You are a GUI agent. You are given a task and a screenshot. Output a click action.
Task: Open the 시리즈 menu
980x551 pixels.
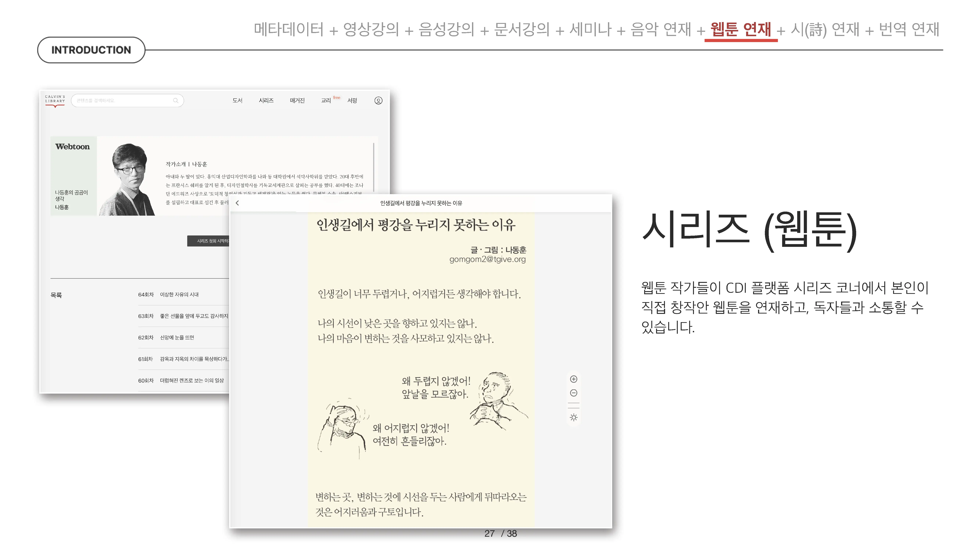266,100
